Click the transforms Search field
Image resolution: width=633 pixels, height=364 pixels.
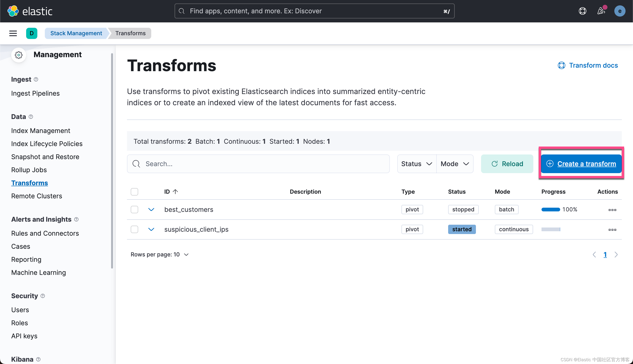tap(258, 164)
